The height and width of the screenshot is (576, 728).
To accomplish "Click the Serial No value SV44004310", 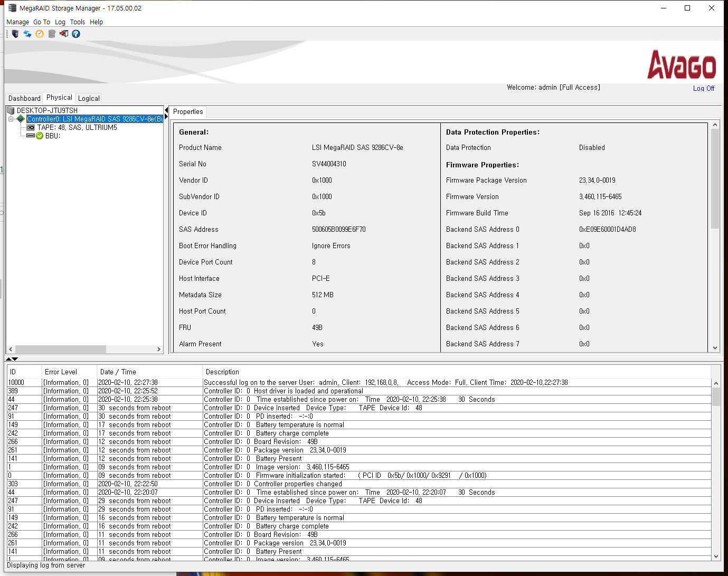I will (329, 164).
